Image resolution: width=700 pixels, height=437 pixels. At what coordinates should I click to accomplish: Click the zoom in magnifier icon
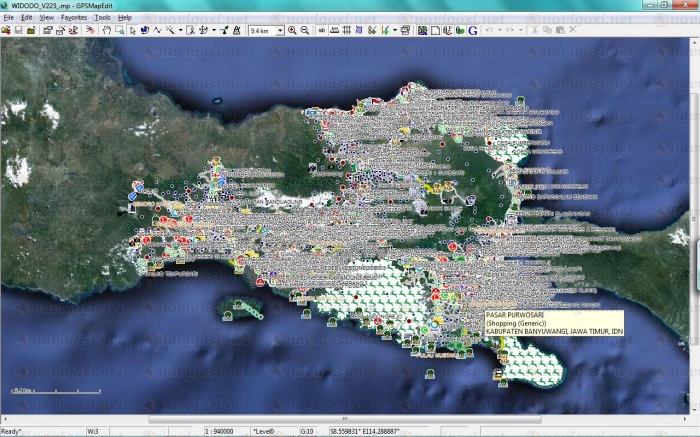coord(292,30)
